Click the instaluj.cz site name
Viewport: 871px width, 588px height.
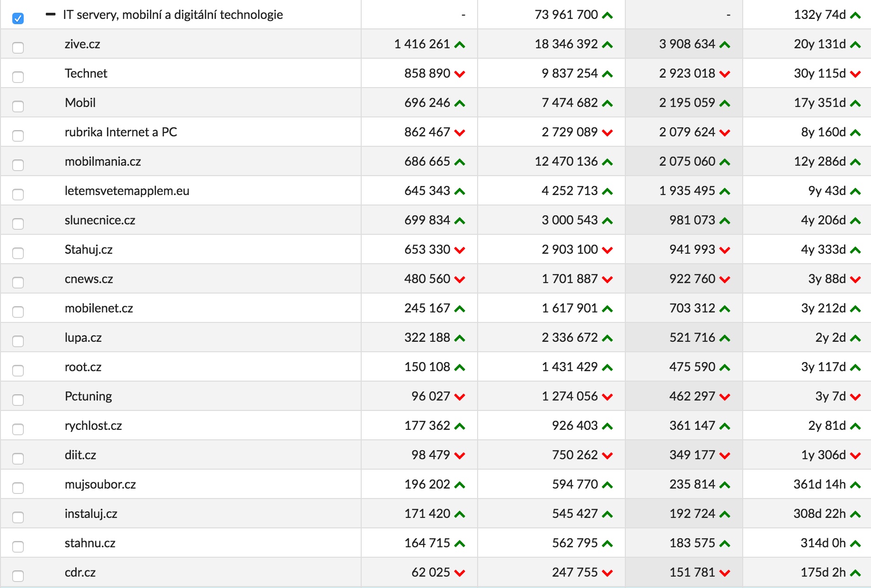91,514
